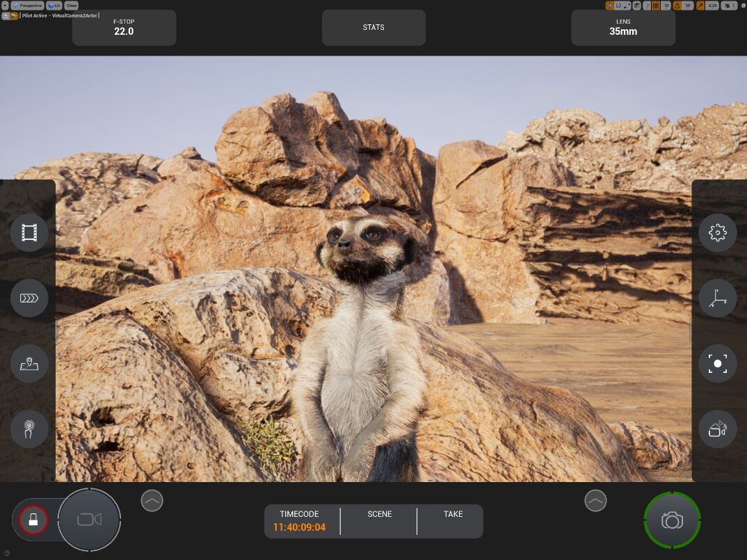Open the focus reticle control
This screenshot has width=747, height=560.
(x=717, y=364)
